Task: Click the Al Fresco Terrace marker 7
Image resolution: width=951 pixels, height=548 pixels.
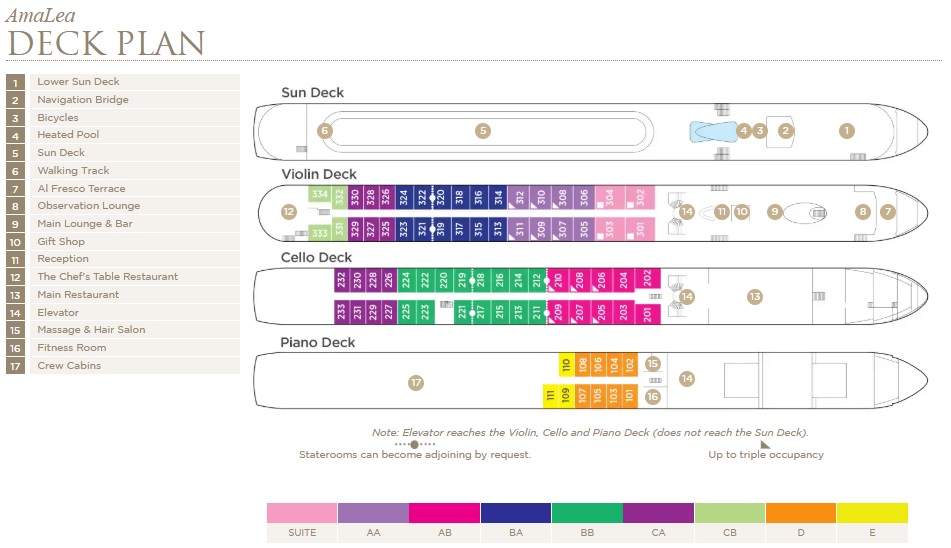Action: click(x=887, y=211)
